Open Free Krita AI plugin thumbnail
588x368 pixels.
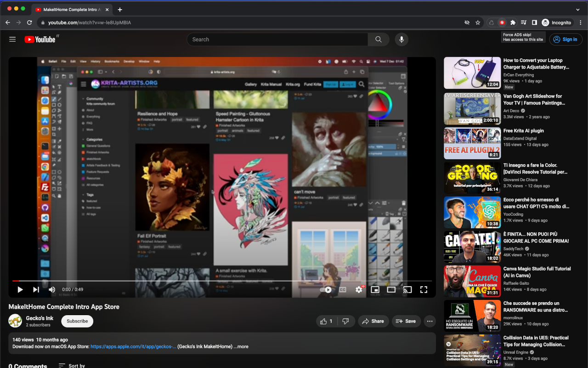[472, 143]
